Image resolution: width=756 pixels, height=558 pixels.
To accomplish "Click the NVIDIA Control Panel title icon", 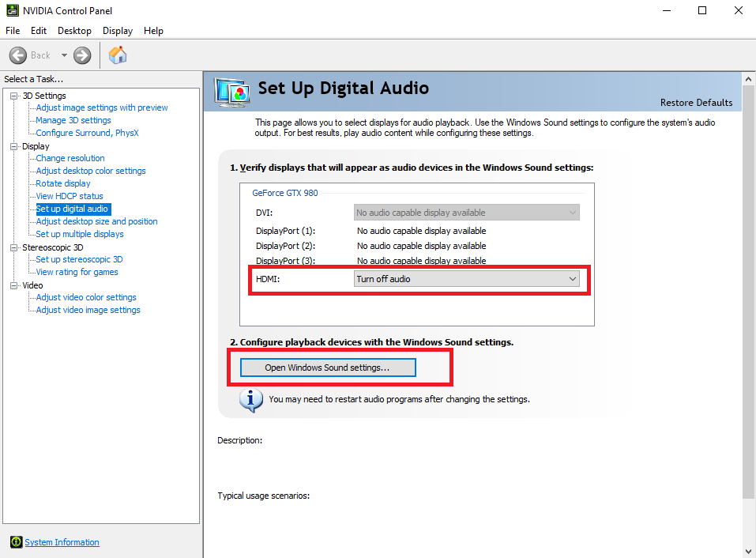I will click(13, 10).
